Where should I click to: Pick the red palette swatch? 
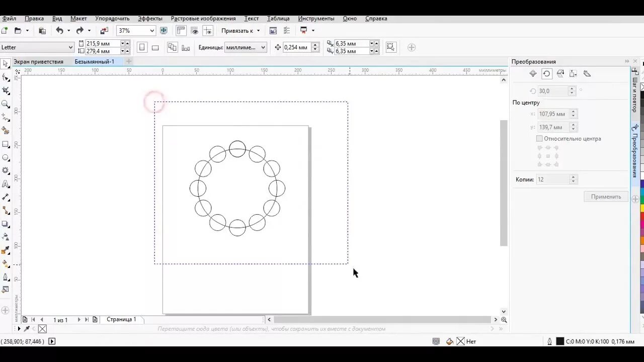tap(642, 216)
